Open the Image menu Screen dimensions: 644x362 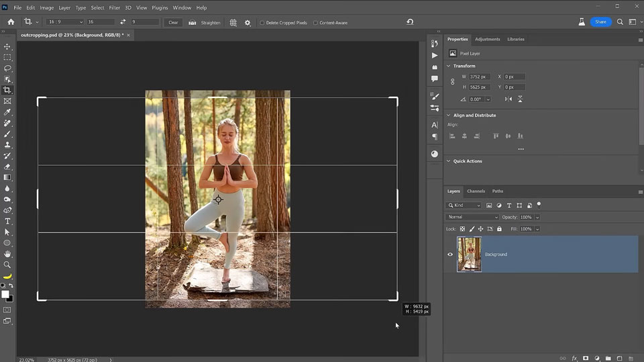pos(46,7)
